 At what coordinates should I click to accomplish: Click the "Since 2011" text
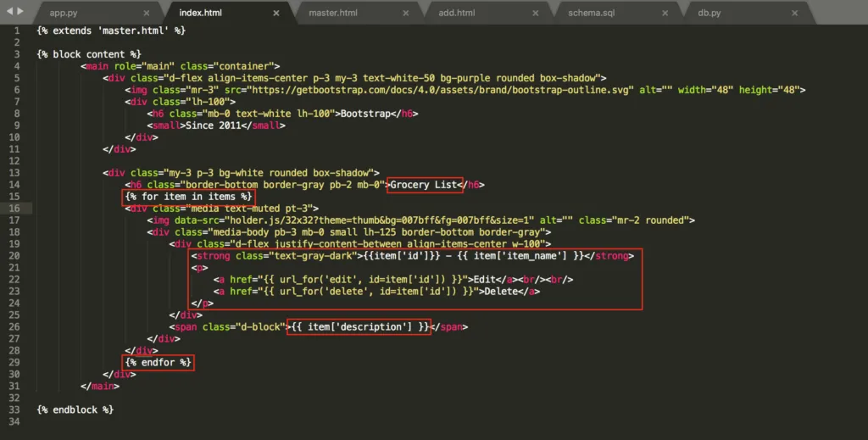click(x=213, y=125)
